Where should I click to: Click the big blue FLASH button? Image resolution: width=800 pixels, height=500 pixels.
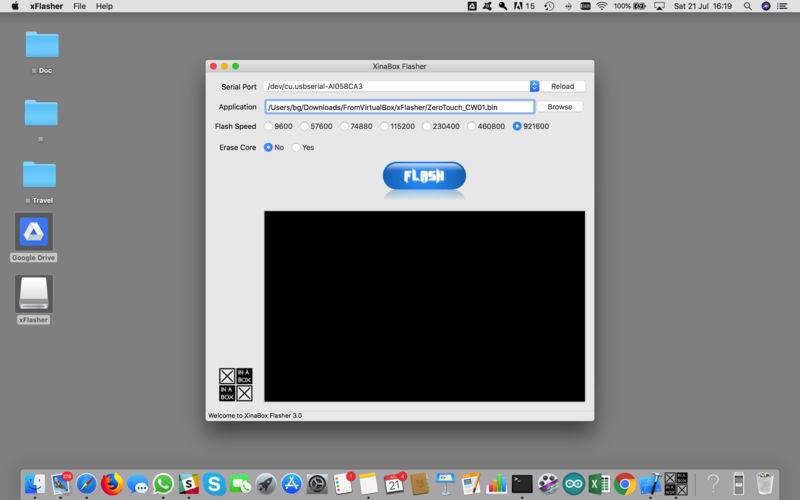point(424,176)
